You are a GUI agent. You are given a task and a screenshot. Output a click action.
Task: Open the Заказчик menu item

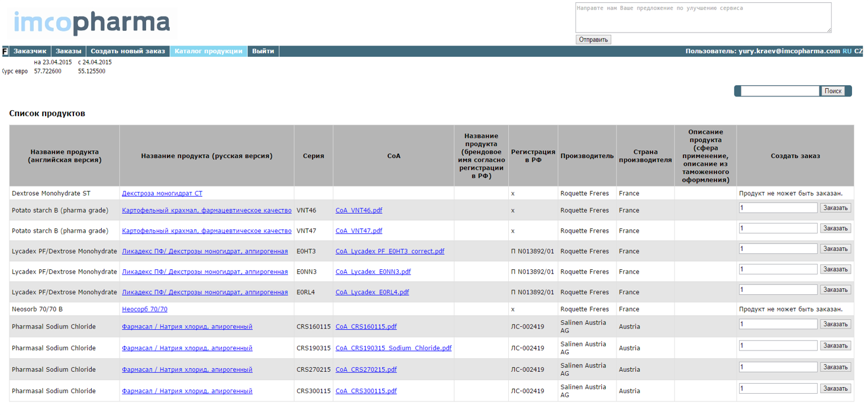[30, 52]
